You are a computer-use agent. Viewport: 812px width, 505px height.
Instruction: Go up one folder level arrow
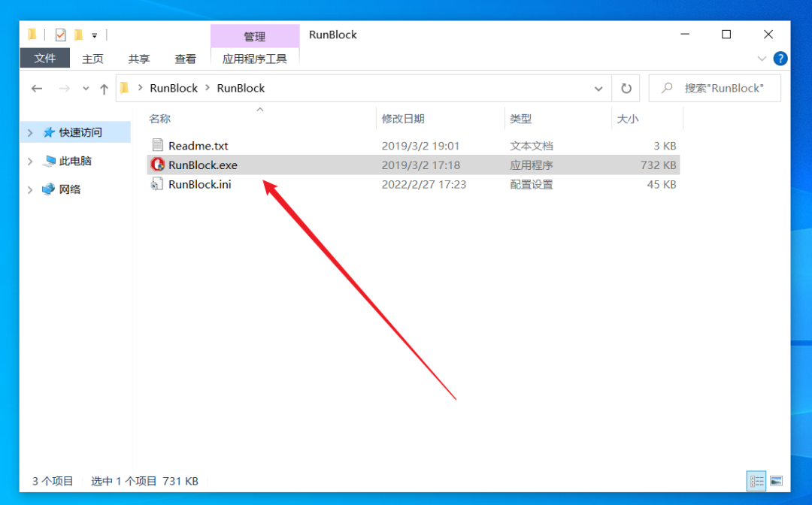pyautogui.click(x=104, y=89)
